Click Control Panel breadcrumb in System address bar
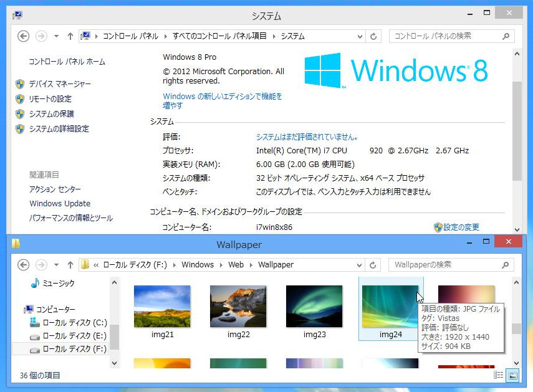Viewport: 533px width, 392px height. coord(130,36)
